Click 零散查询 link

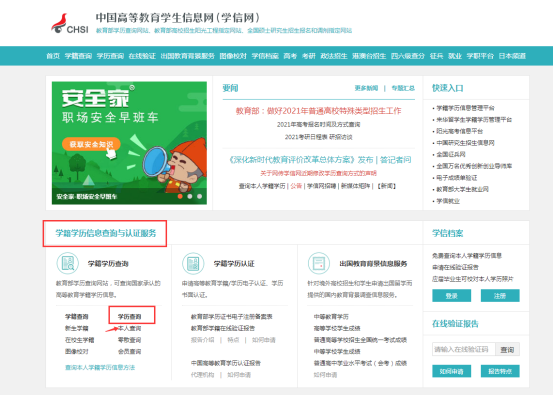pos(129,340)
